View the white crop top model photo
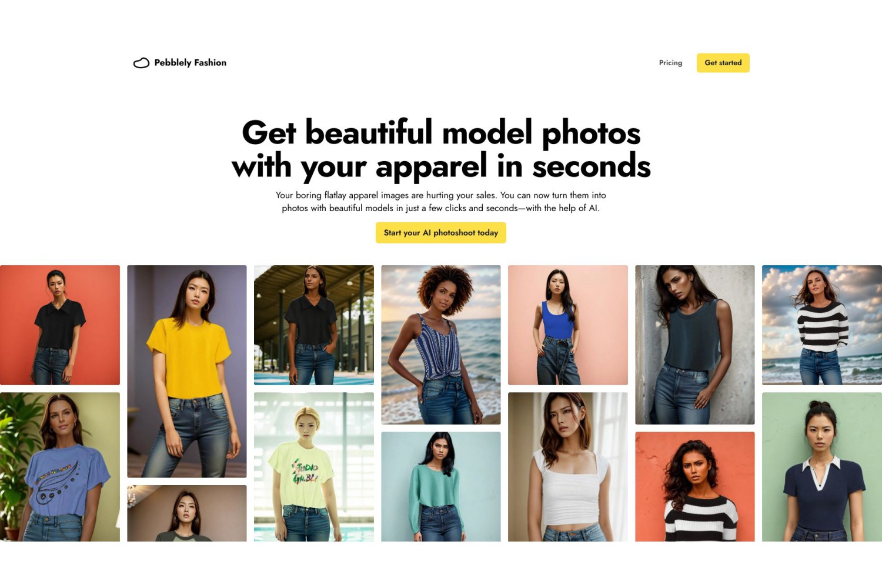 [x=568, y=467]
